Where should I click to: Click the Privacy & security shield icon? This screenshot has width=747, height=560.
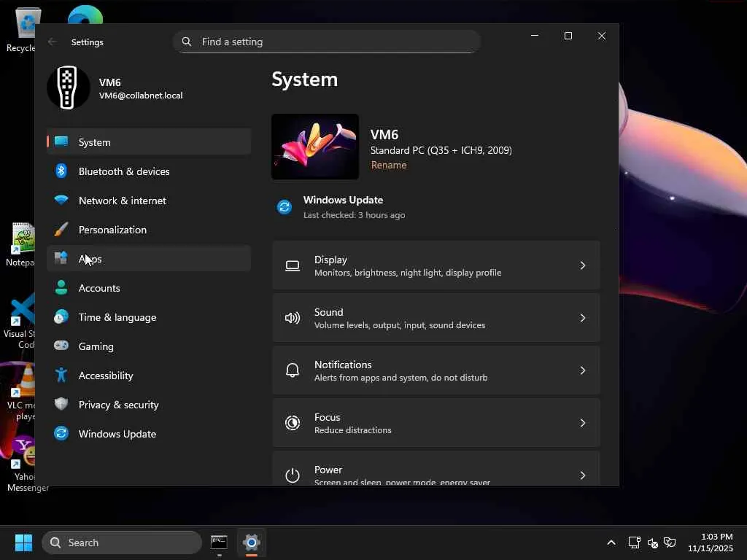[61, 404]
